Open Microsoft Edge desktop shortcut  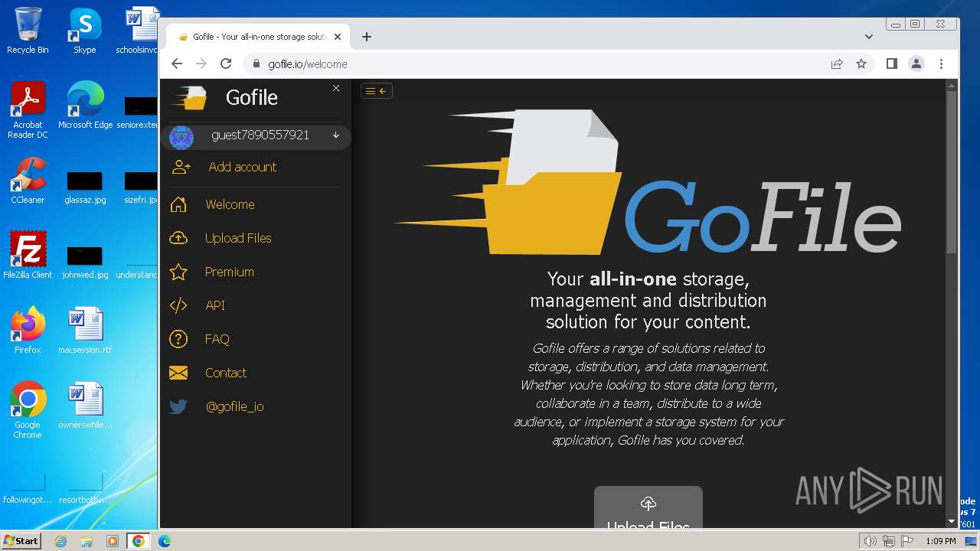tap(85, 106)
